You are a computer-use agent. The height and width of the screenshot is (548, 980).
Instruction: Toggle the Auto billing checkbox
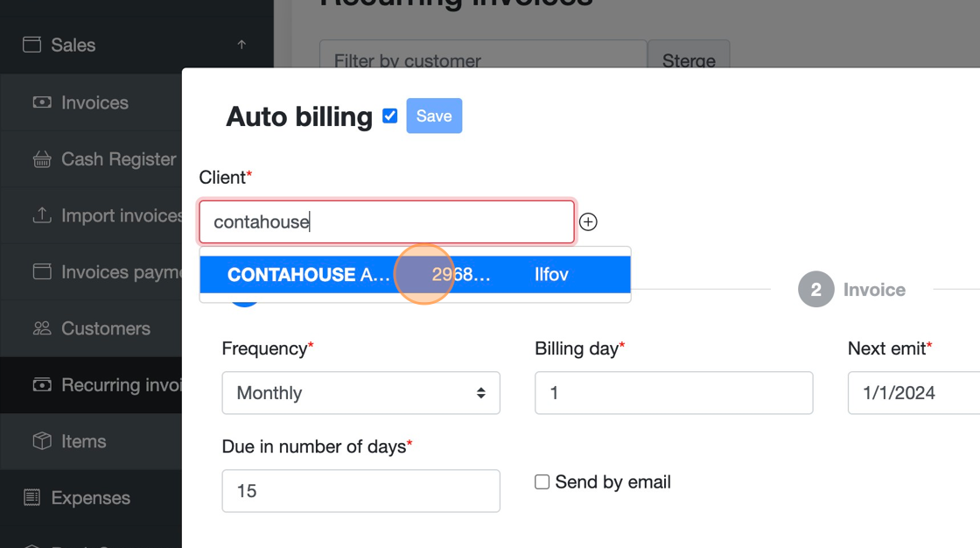point(390,116)
